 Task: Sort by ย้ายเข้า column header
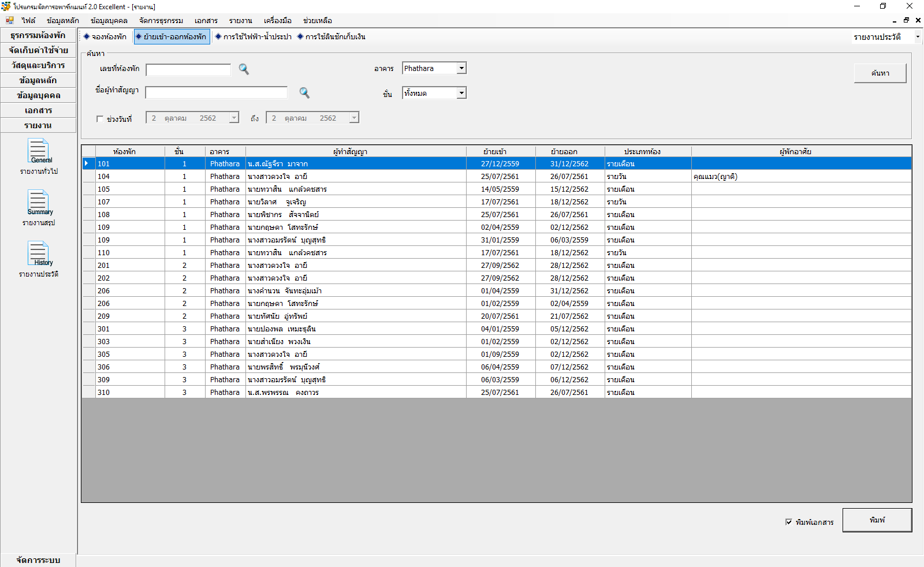(501, 151)
